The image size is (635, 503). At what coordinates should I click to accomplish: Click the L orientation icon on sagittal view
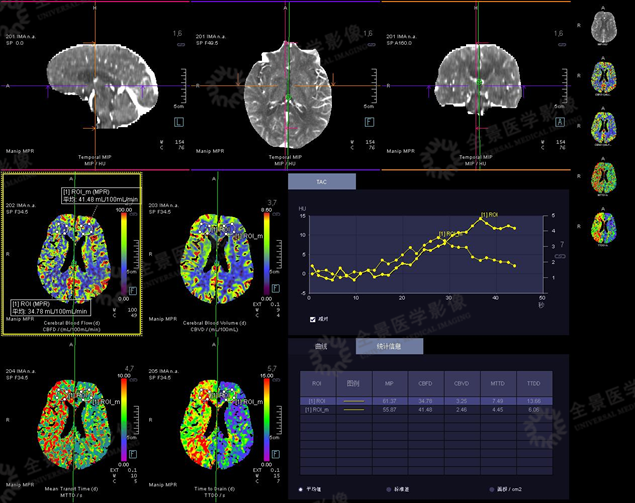179,122
